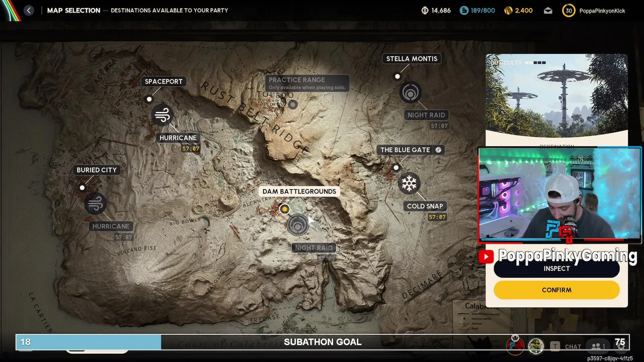Click the gold 2,400 token icon
The image size is (644, 362).
click(508, 10)
